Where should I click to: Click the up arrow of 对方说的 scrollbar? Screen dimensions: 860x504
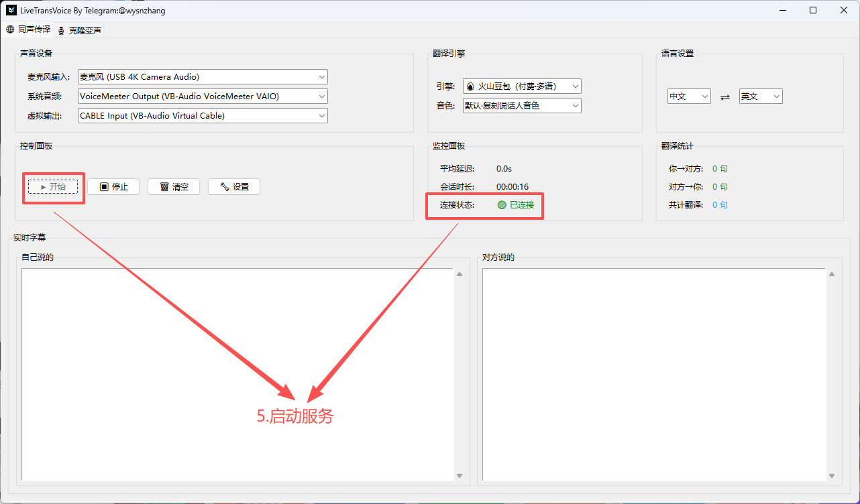click(831, 274)
